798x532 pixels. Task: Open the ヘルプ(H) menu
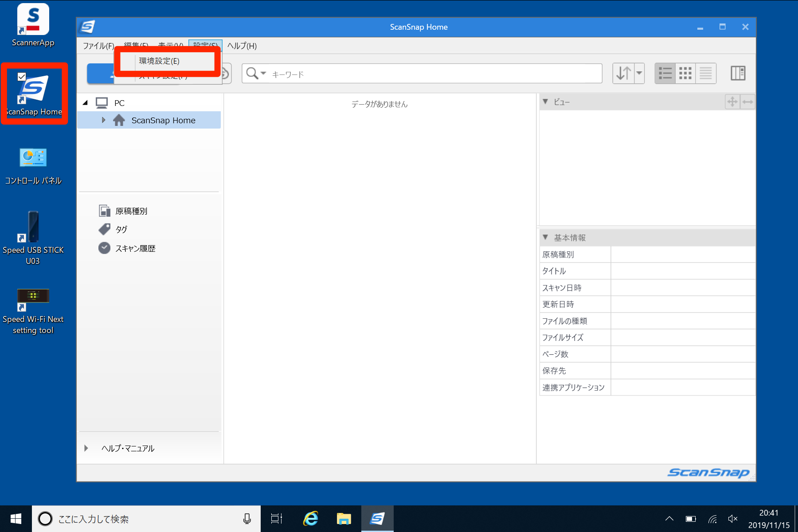(242, 46)
